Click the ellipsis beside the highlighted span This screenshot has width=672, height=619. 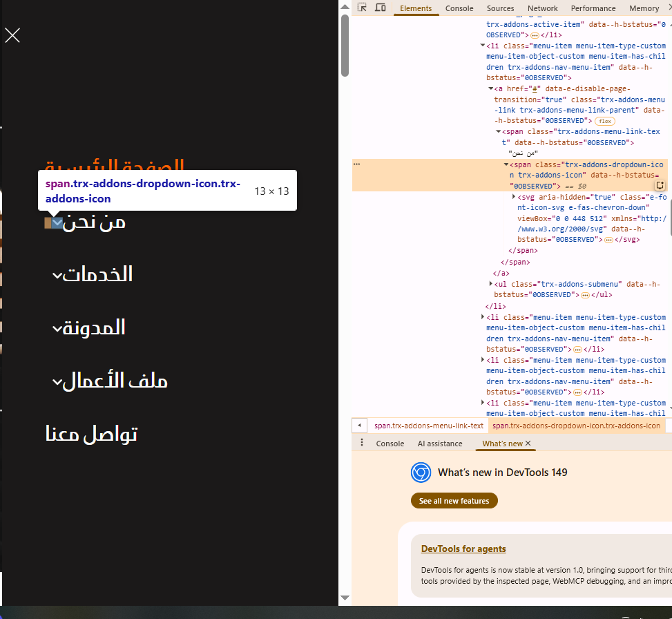point(356,164)
